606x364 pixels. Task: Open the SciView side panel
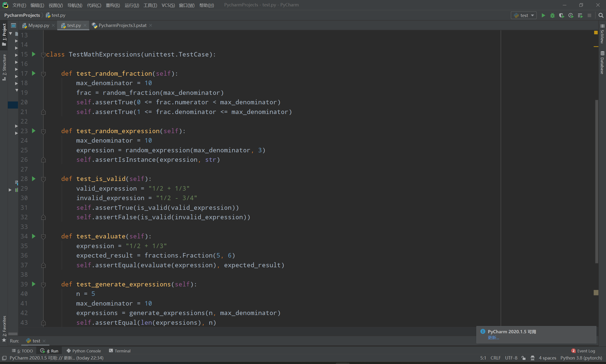602,34
